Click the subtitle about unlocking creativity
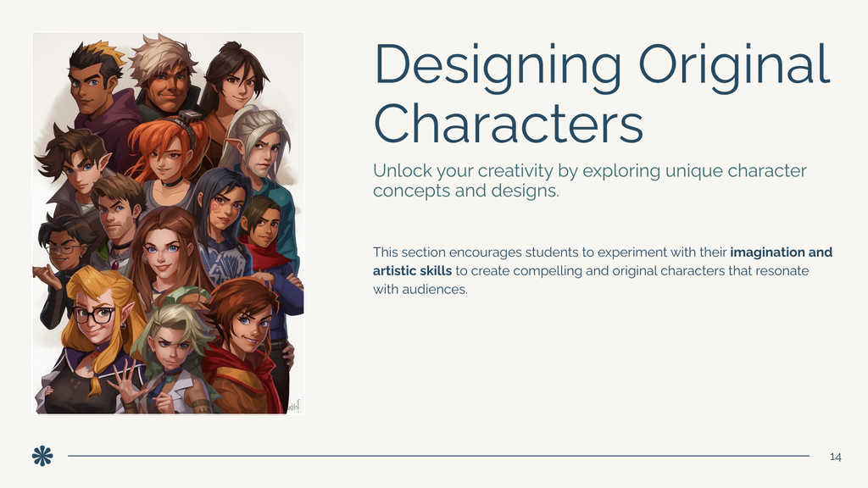The height and width of the screenshot is (488, 868). [x=589, y=179]
